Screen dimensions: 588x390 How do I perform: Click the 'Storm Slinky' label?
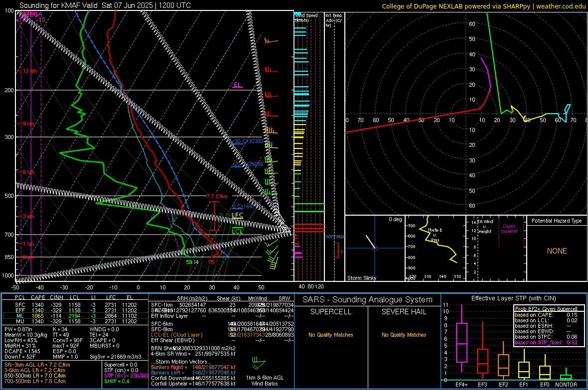[x=361, y=278]
